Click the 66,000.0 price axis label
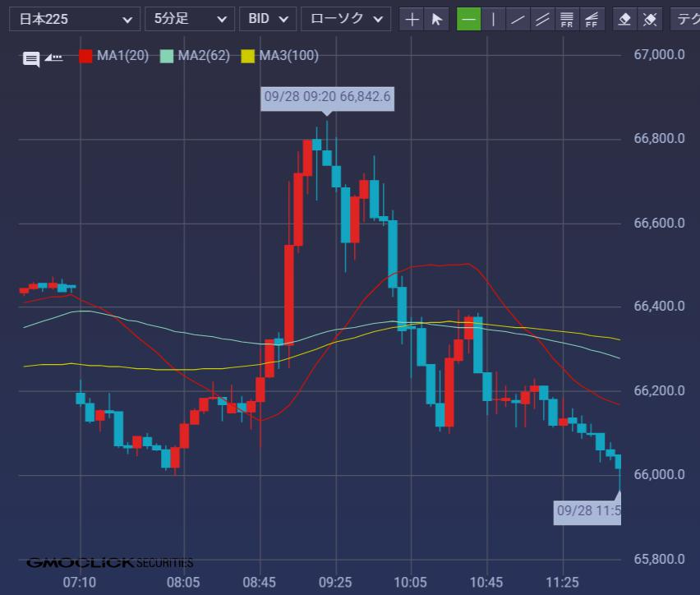The image size is (700, 595). [660, 475]
